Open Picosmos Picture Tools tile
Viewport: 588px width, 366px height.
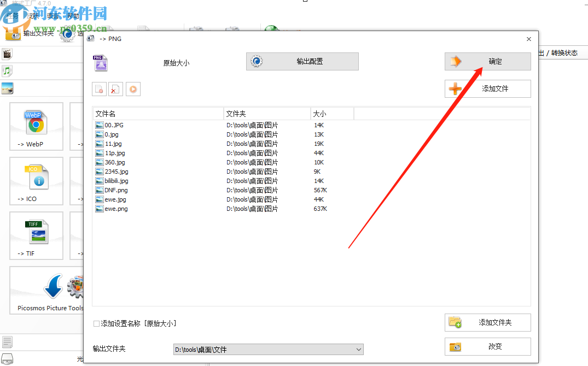click(x=46, y=290)
